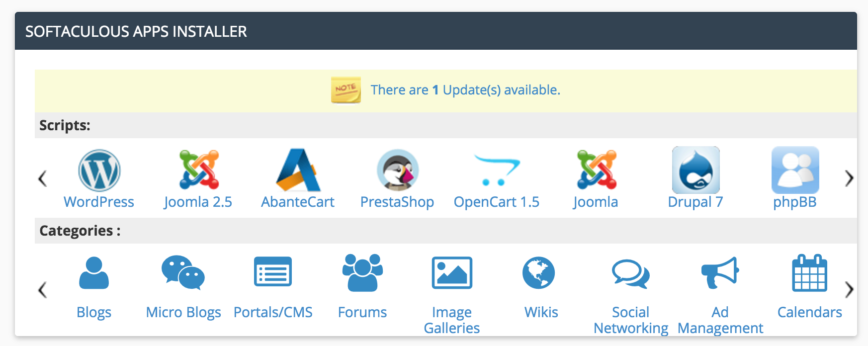The image size is (868, 346).
Task: Click the Ad Management category label
Action: click(720, 320)
